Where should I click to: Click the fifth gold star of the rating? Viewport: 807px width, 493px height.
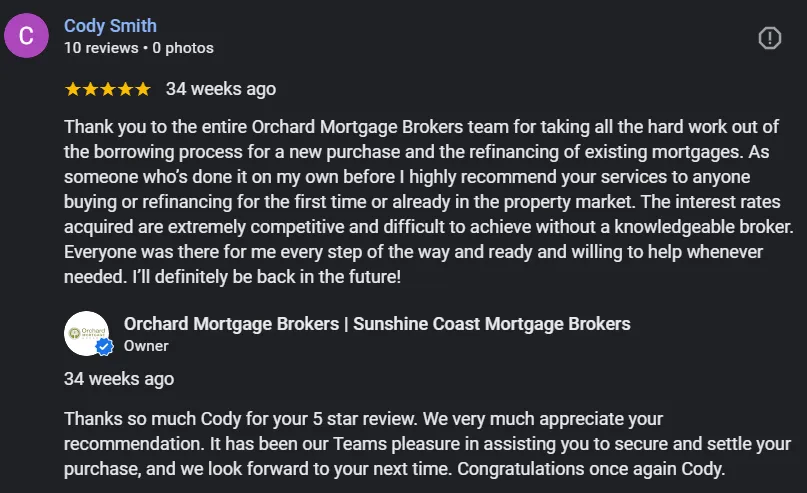(143, 89)
